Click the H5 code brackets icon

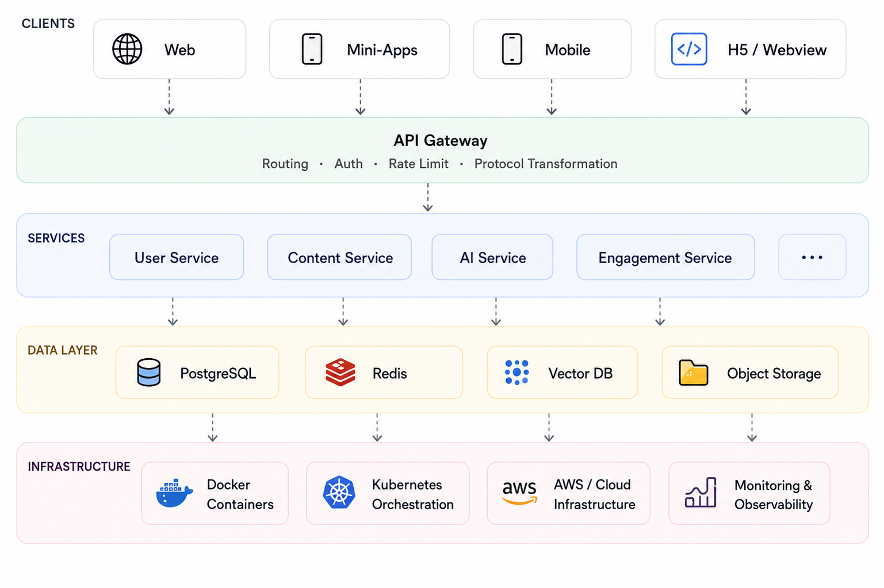pyautogui.click(x=689, y=49)
